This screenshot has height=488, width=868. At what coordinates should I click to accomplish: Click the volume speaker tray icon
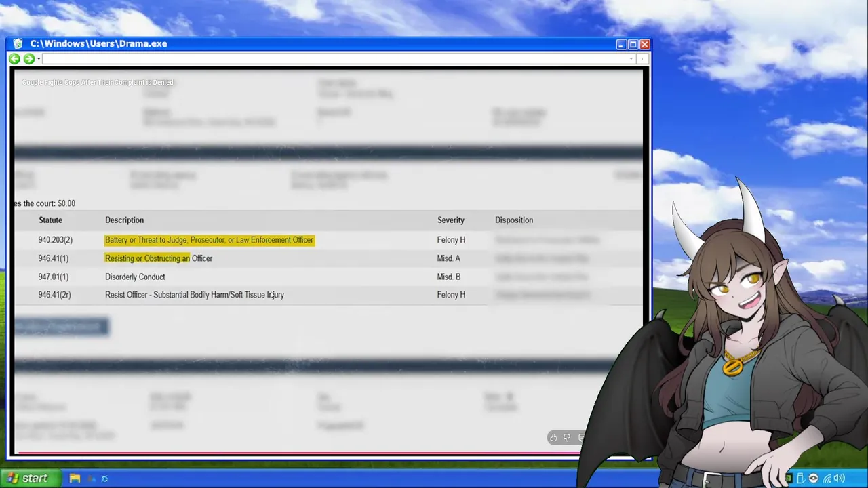840,479
